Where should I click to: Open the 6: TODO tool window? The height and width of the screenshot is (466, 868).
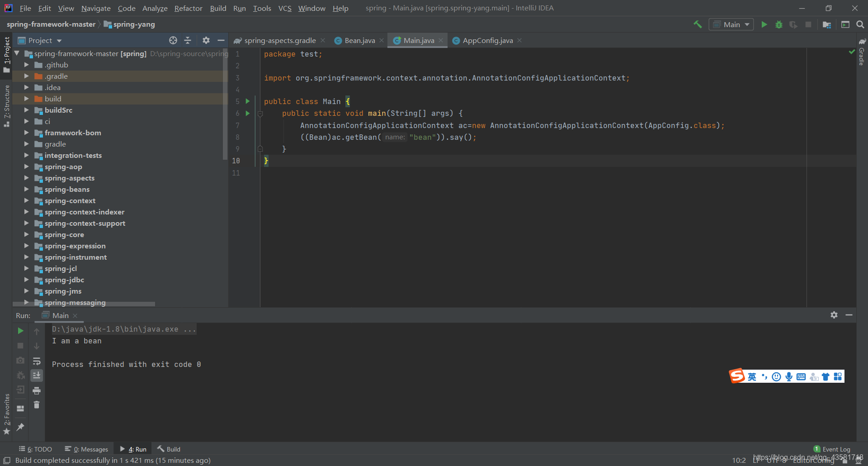(35, 449)
